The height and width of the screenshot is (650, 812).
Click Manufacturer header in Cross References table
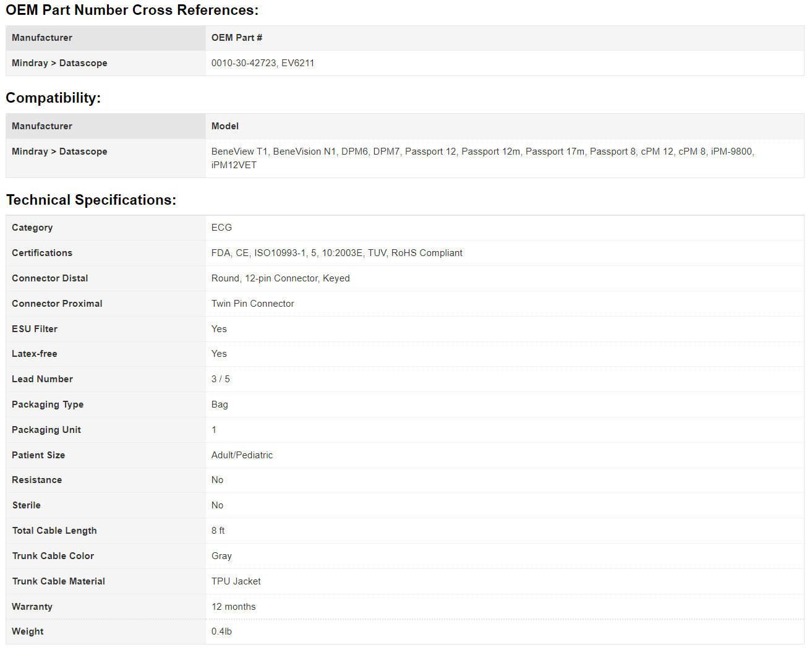coord(42,38)
